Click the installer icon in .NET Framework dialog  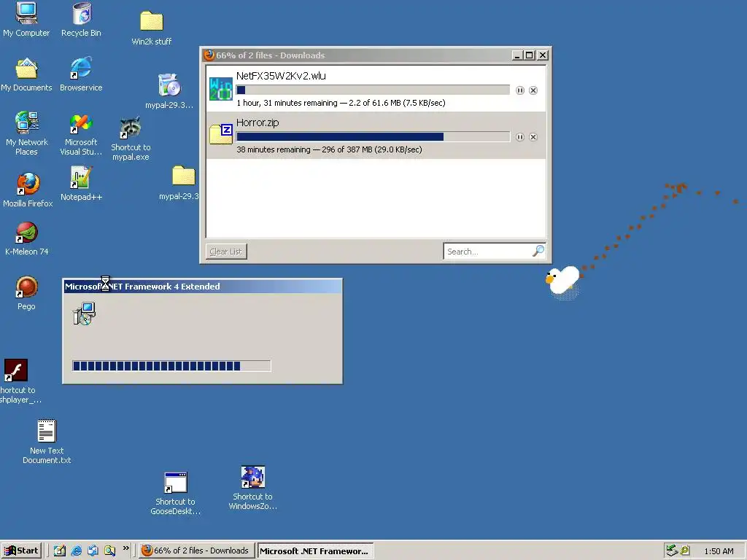(x=85, y=314)
